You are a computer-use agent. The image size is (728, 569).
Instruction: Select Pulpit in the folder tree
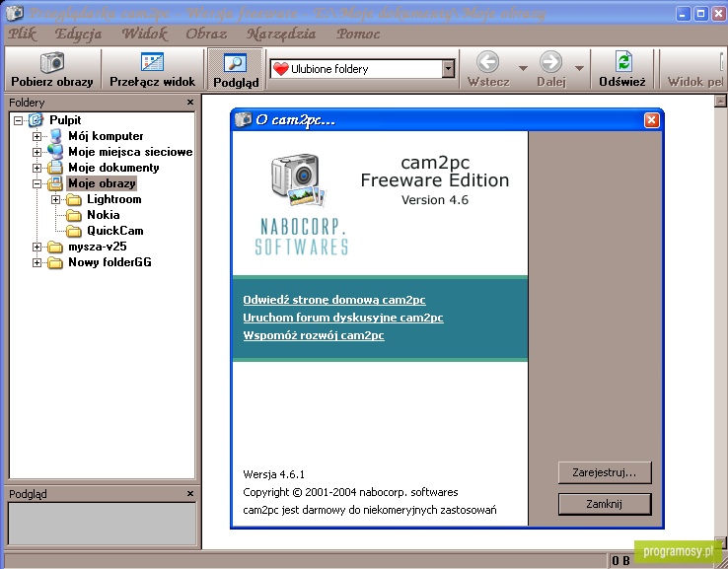click(65, 120)
